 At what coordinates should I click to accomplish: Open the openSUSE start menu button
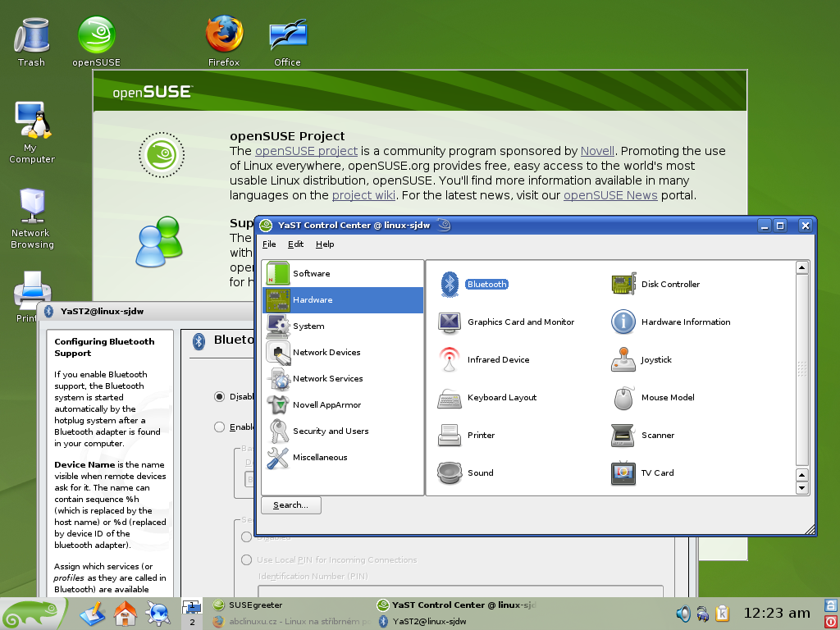[x=33, y=614]
